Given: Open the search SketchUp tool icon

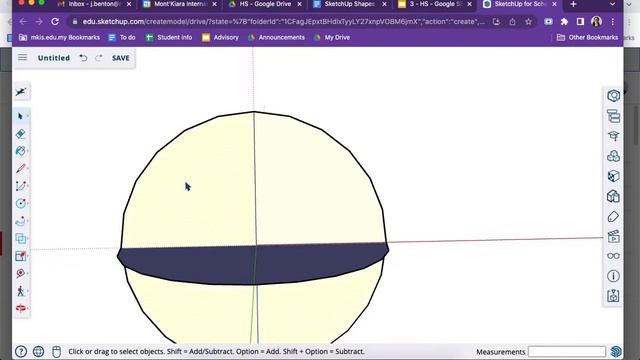Looking at the screenshot, I should [x=21, y=92].
